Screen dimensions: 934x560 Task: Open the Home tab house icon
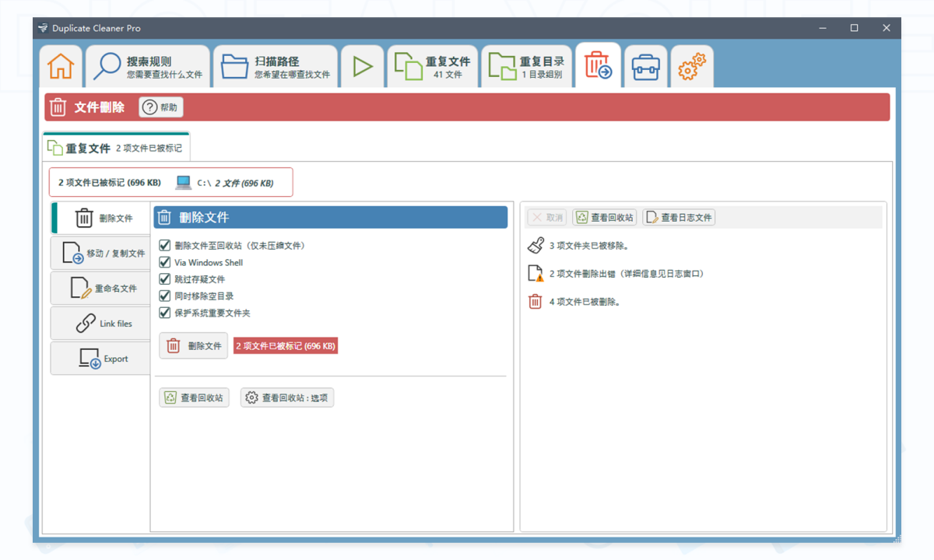coord(61,67)
